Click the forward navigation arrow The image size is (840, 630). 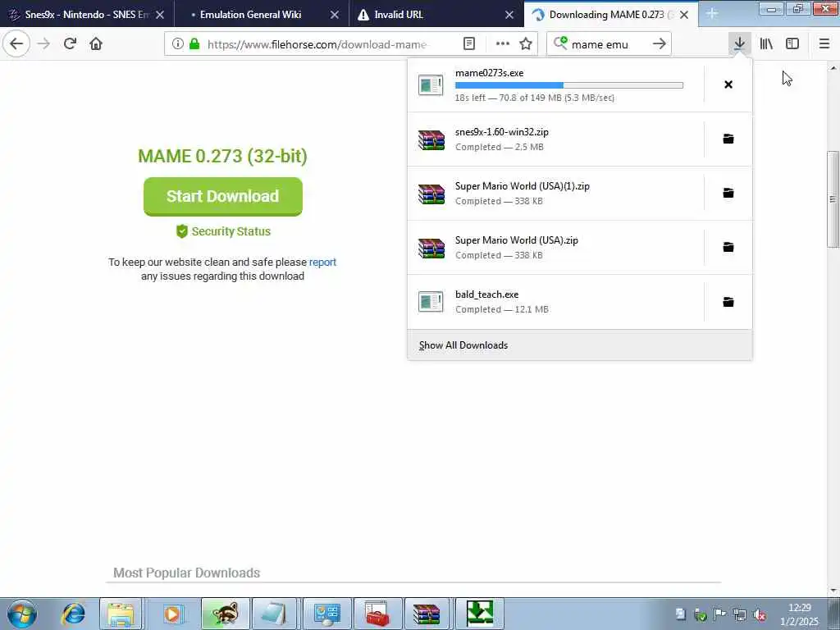(x=44, y=43)
